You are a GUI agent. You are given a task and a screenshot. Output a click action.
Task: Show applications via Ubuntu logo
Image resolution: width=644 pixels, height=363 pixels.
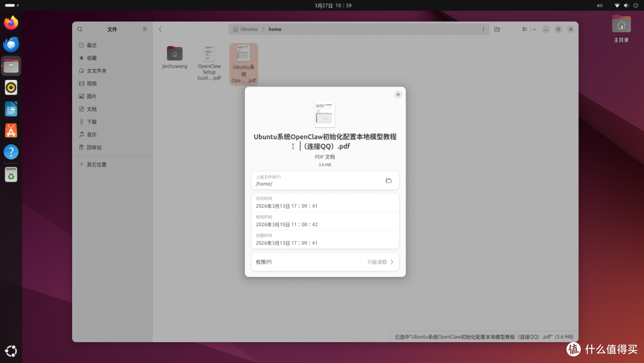tap(11, 350)
